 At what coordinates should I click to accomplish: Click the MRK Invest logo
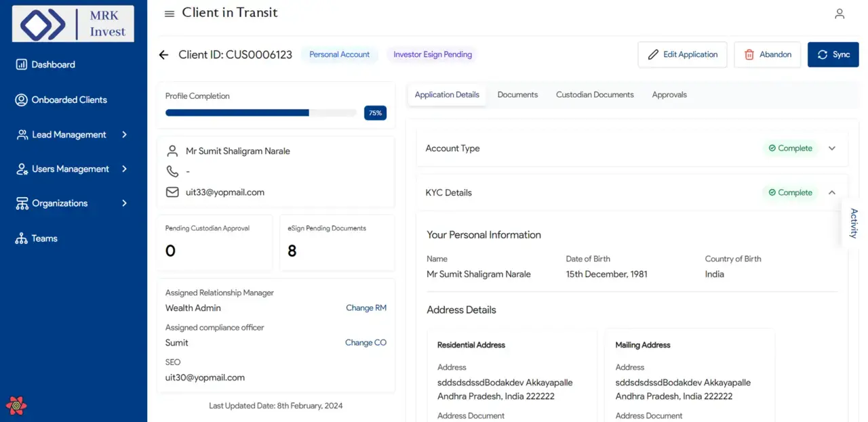point(73,24)
